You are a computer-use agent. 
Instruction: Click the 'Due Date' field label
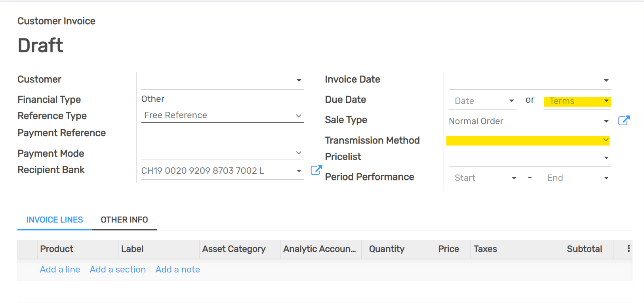tap(345, 100)
